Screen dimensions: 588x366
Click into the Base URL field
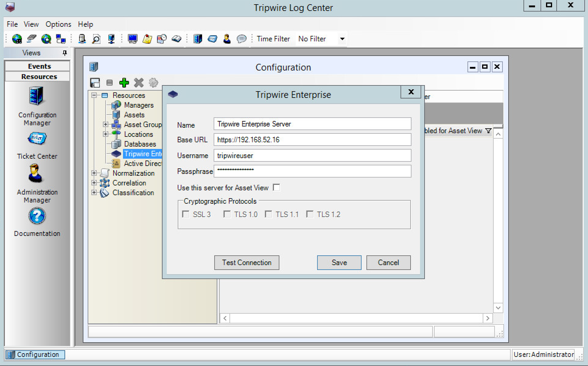click(312, 140)
